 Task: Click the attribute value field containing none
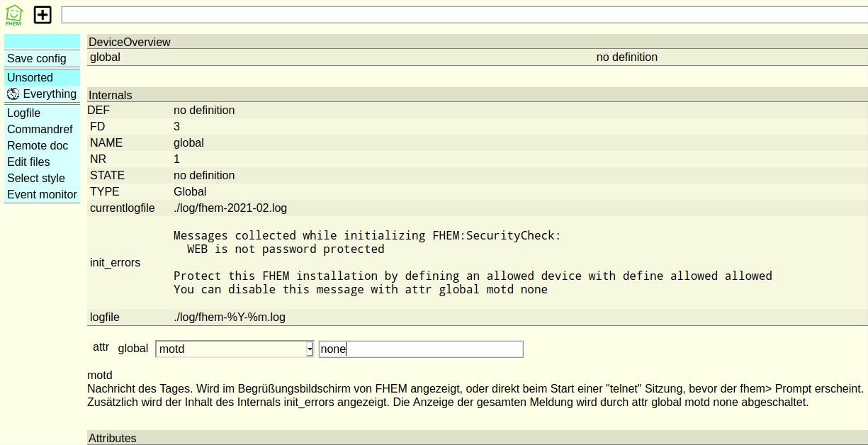(421, 349)
